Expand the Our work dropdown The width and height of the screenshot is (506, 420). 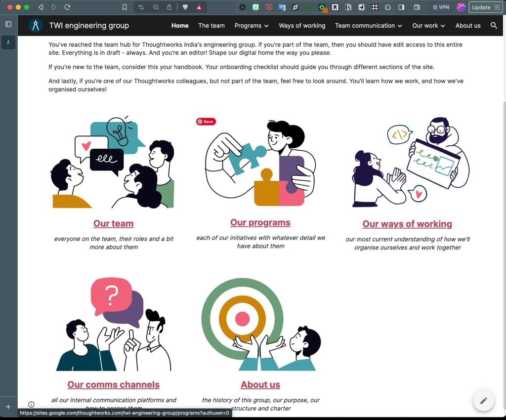[x=428, y=26]
